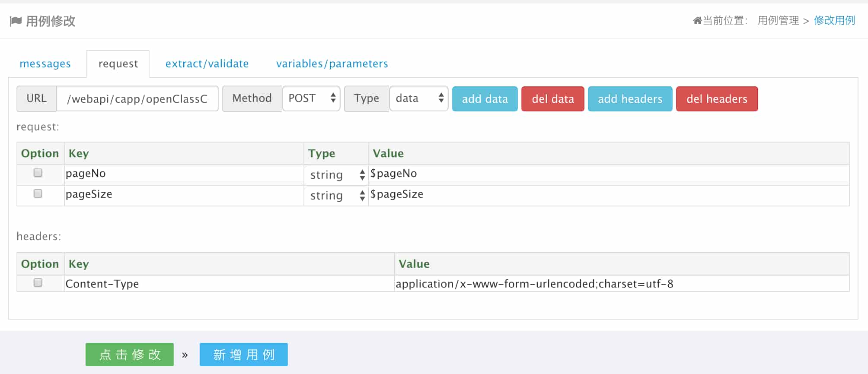Click the blue 新增用例 button

coord(244,355)
